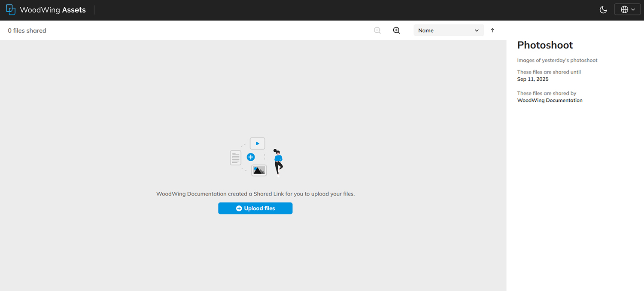Toggle the theme using the crescent moon
The width and height of the screenshot is (644, 291).
tap(603, 9)
